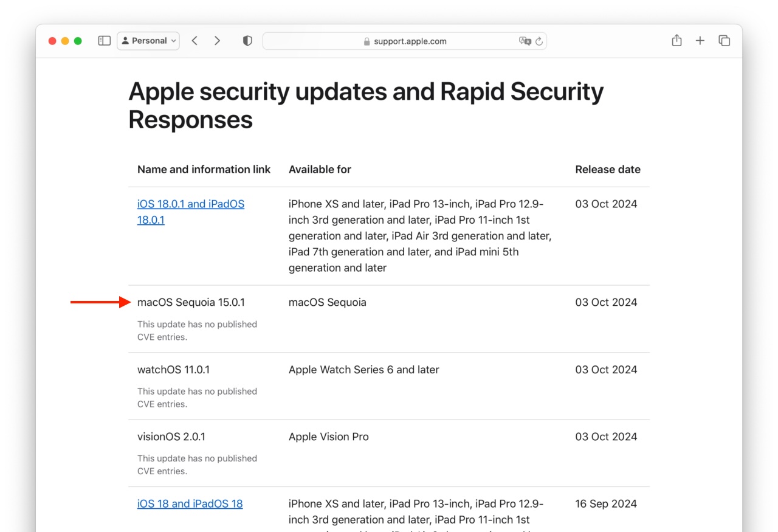Click Apple Watch Series 6 and later

(364, 369)
